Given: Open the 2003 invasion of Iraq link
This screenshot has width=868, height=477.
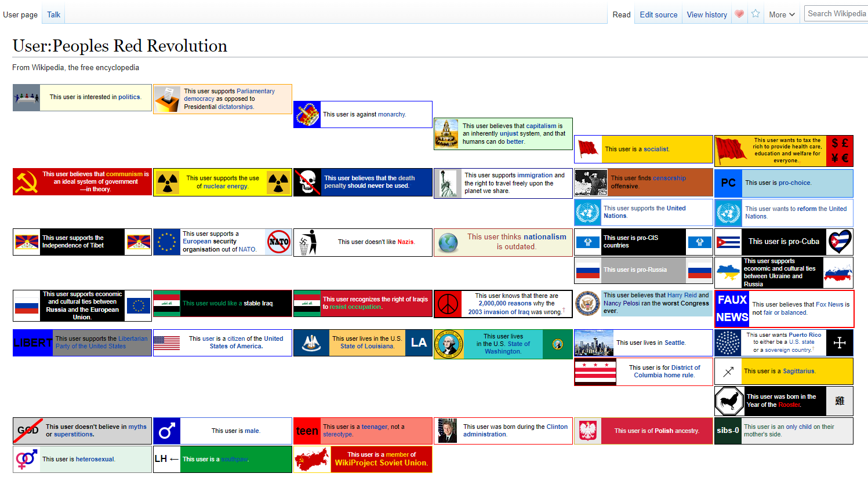Looking at the screenshot, I should coord(497,312).
